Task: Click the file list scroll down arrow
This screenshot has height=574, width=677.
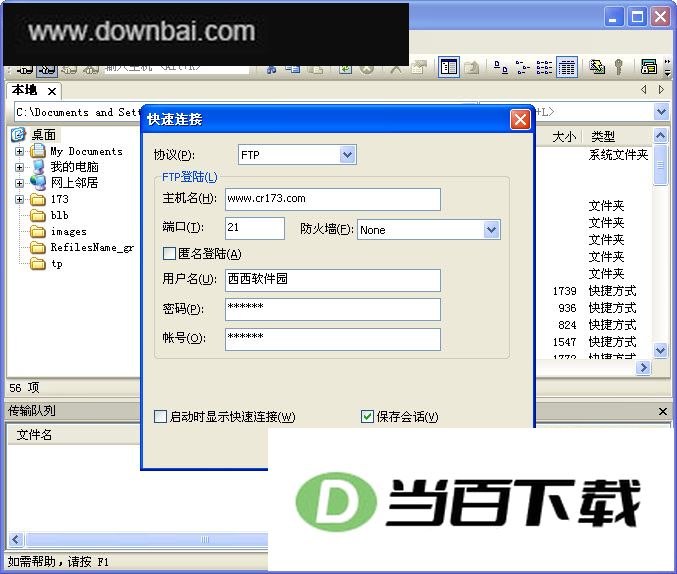Action: [660, 350]
